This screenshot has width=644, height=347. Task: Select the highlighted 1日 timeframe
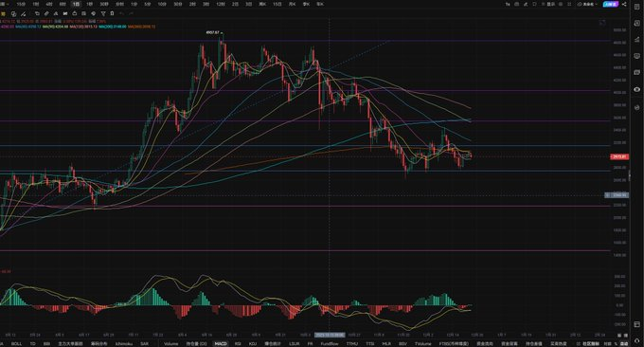point(77,4)
